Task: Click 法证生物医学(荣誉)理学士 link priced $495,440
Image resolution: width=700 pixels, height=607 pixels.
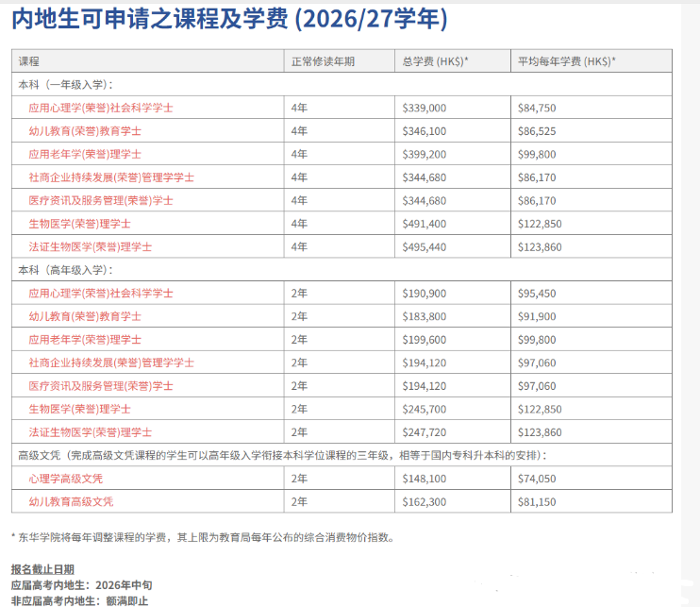Action: [x=90, y=246]
